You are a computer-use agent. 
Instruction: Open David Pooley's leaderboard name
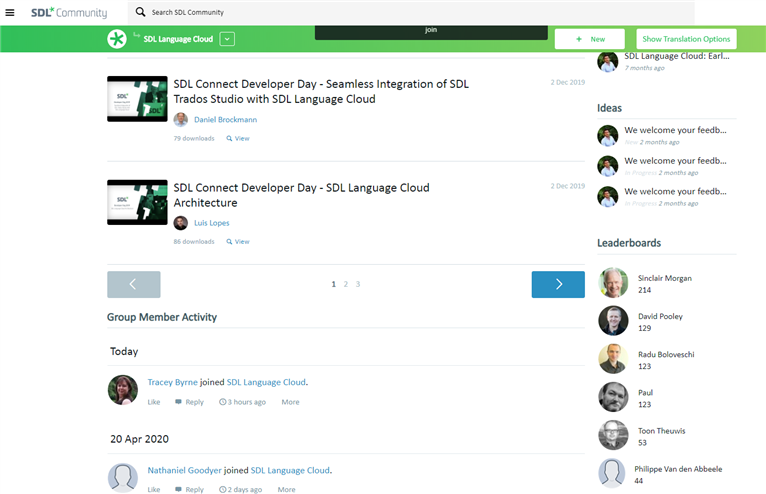pyautogui.click(x=660, y=316)
